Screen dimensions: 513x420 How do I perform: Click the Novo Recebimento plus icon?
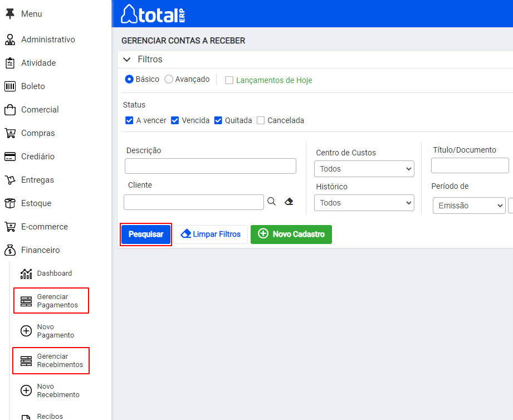(26, 390)
